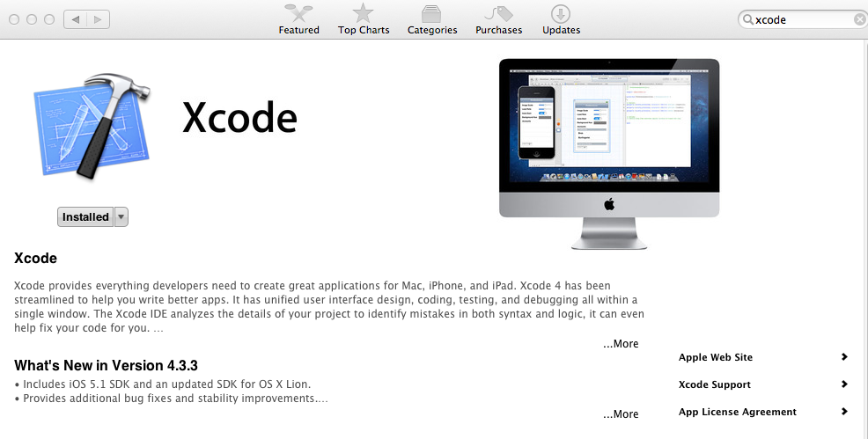Open the iMac screenshot preview
Image resolution: width=868 pixels, height=439 pixels.
point(609,154)
